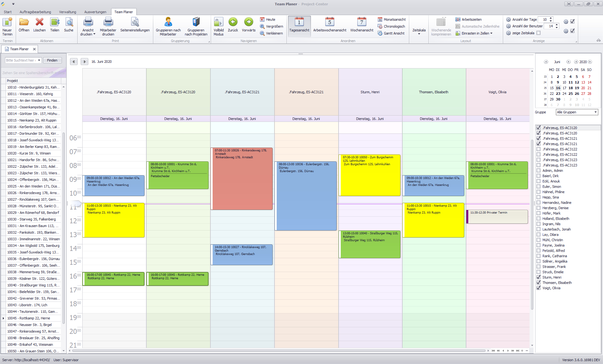
Task: Click the Finden button
Action: [52, 60]
